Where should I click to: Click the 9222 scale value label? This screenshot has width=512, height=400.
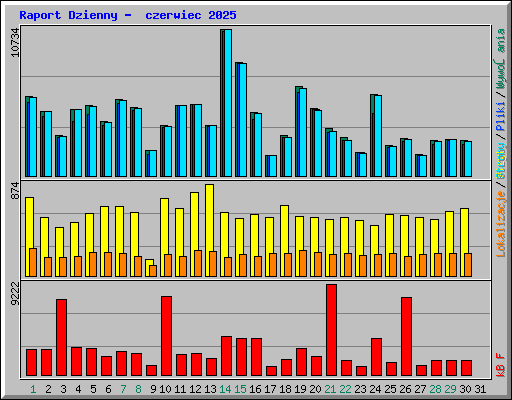pyautogui.click(x=15, y=294)
